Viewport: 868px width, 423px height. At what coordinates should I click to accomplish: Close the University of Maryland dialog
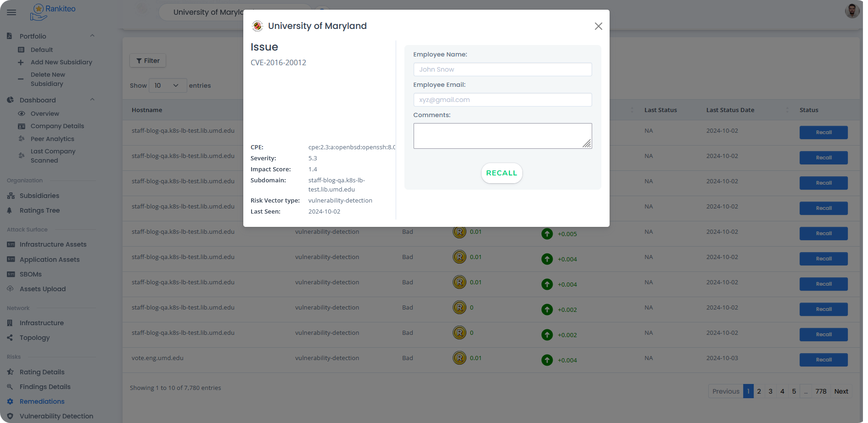click(x=598, y=26)
